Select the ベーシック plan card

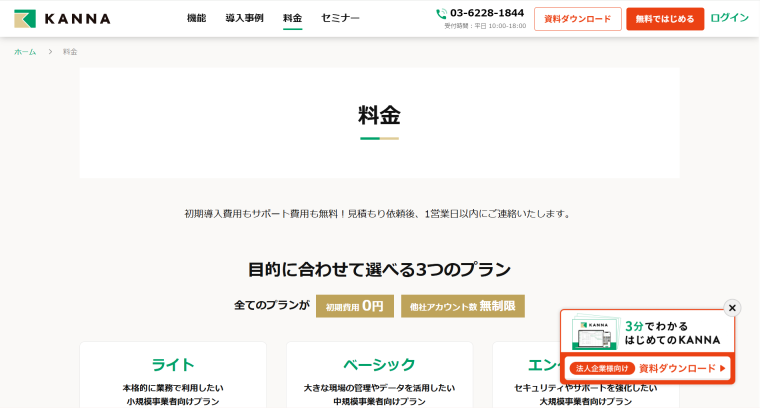(379, 375)
